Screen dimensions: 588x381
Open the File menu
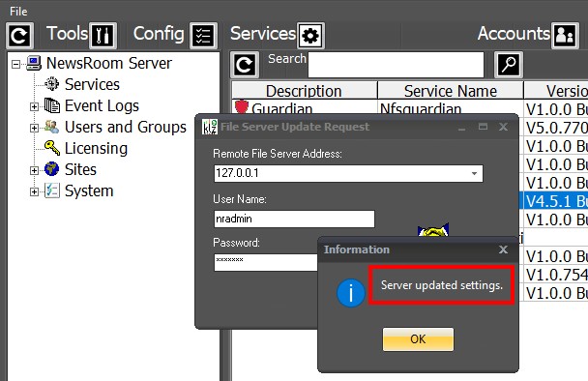pos(18,12)
